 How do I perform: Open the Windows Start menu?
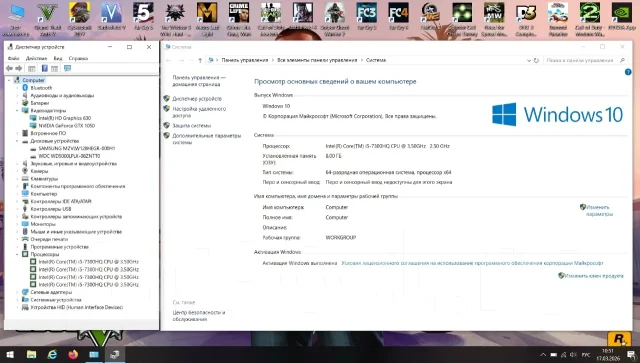pyautogui.click(x=10, y=354)
